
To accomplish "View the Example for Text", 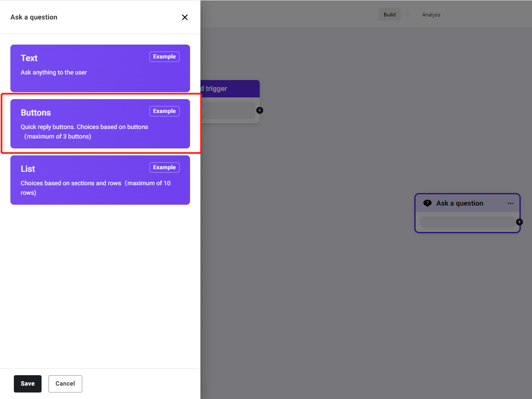I will tap(164, 57).
